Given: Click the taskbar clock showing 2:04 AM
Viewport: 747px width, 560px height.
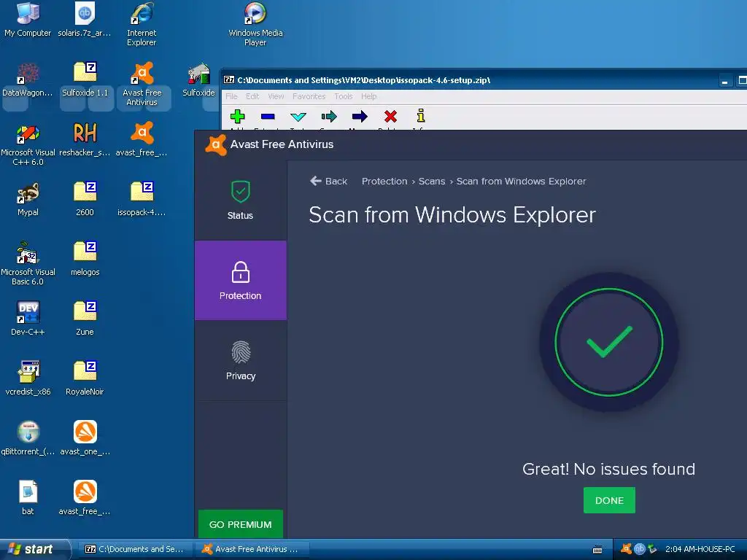Looking at the screenshot, I should [700, 549].
